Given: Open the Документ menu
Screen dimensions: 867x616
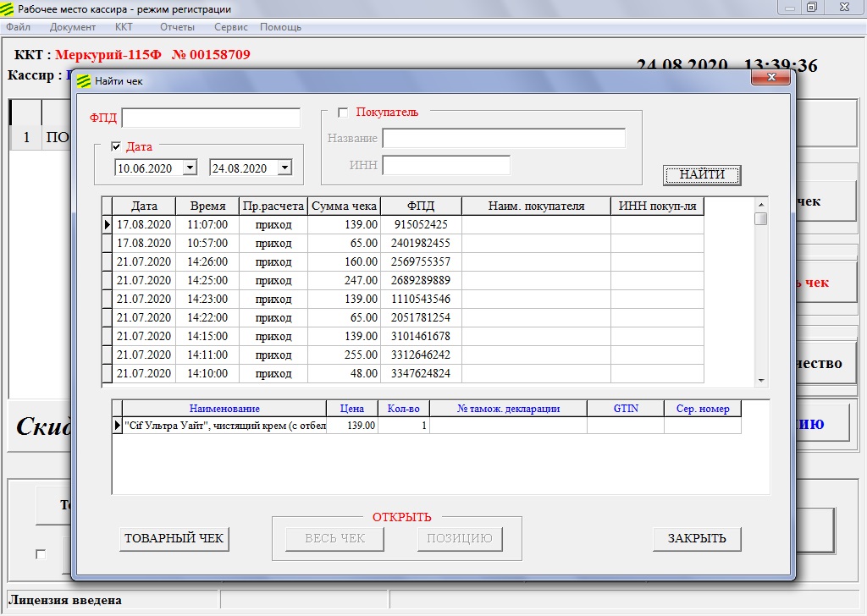Looking at the screenshot, I should [x=73, y=27].
